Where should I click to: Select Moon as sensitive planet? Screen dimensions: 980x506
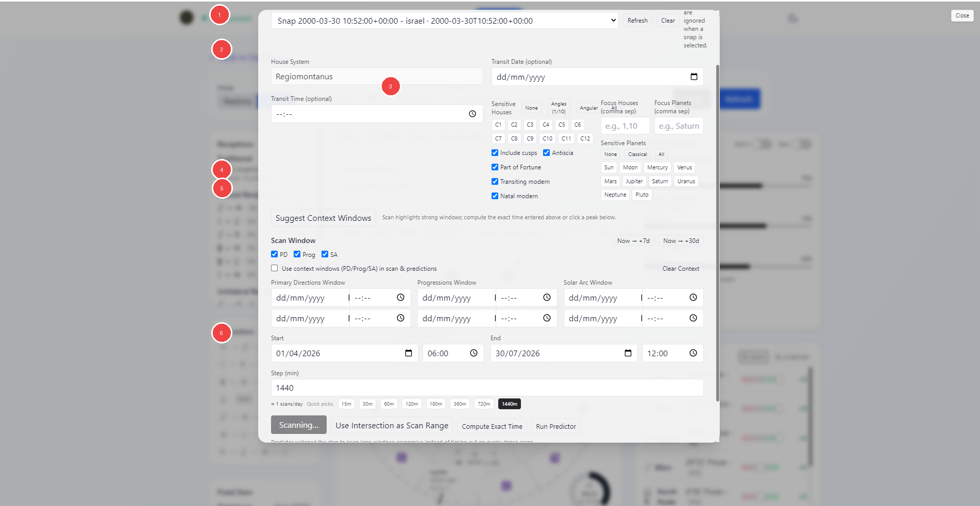pos(630,167)
